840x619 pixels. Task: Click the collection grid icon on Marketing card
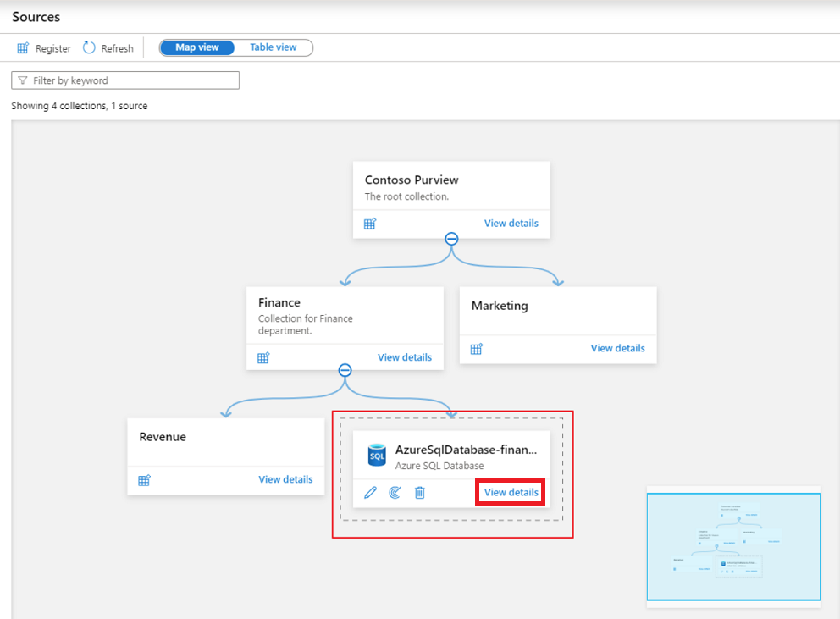[x=477, y=348]
